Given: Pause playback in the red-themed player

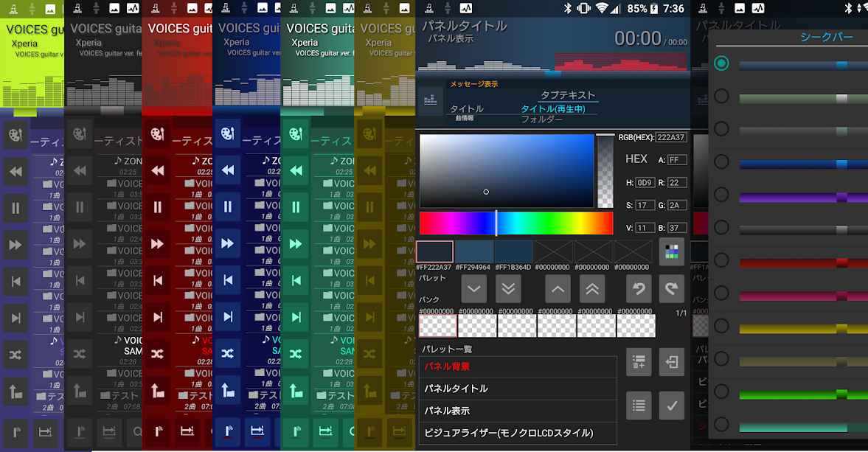Looking at the screenshot, I should 157,208.
